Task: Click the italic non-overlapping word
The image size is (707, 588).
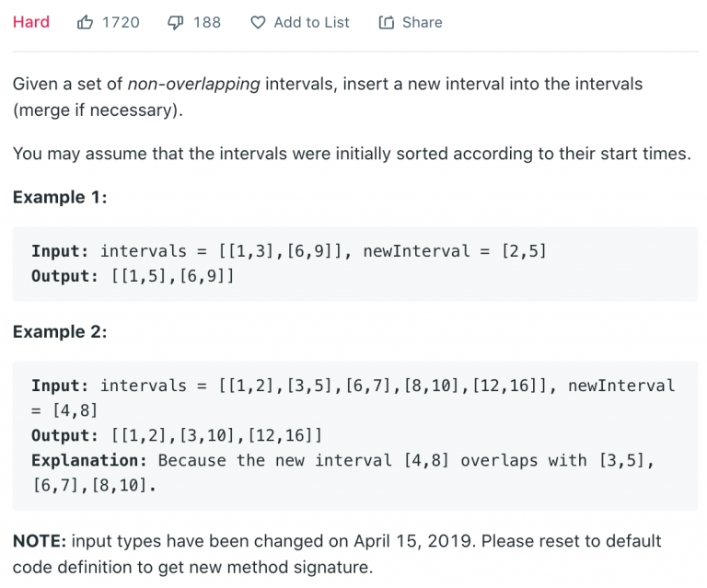Action: click(194, 85)
